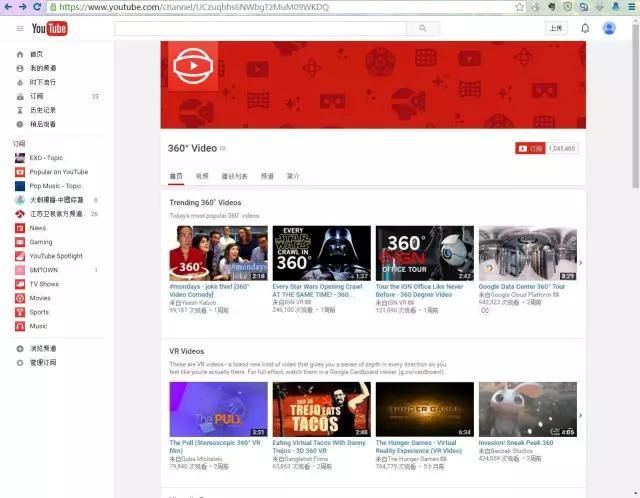This screenshot has height=498, width=640.
Task: Show next VR Videos arrow
Action: 580,415
